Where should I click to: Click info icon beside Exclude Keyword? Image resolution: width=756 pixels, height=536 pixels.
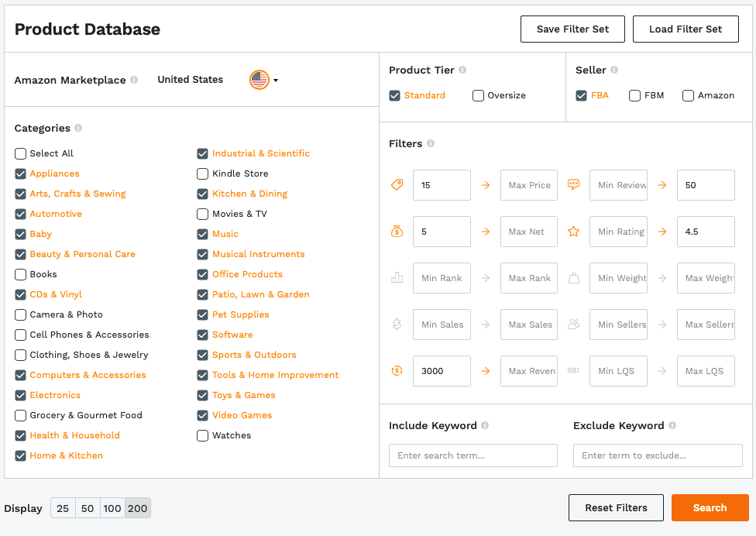[x=672, y=425]
